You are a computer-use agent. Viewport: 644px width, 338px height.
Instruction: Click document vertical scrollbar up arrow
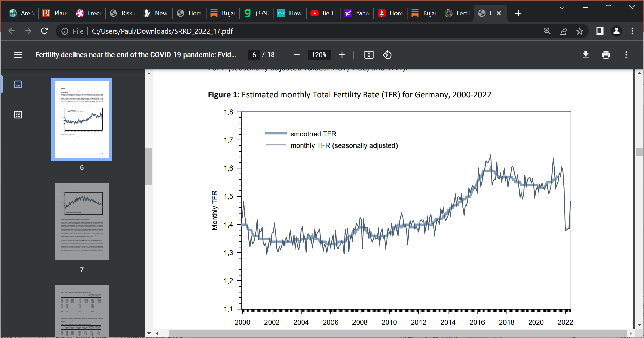tap(639, 73)
